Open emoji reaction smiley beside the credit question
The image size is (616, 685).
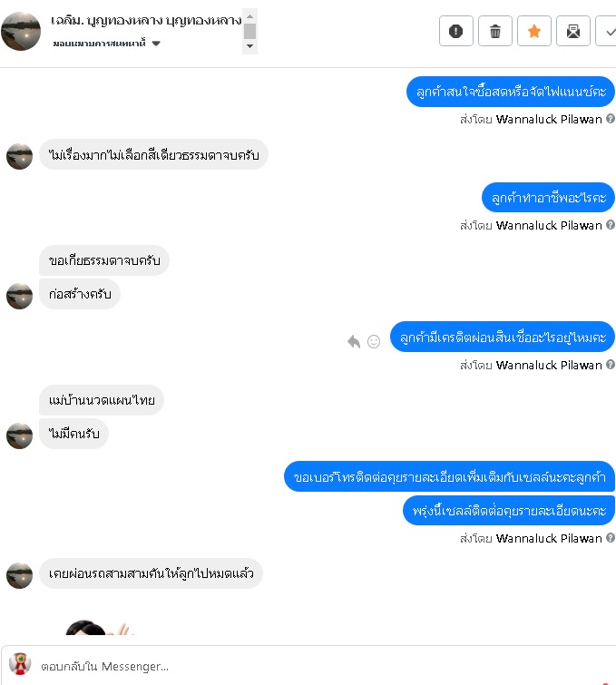(374, 341)
